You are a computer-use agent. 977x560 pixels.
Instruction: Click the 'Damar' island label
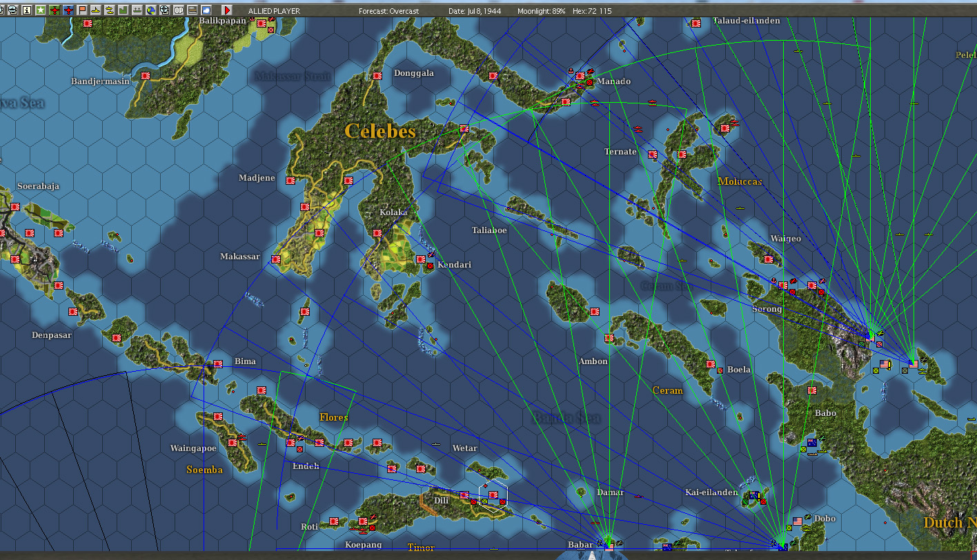point(611,492)
